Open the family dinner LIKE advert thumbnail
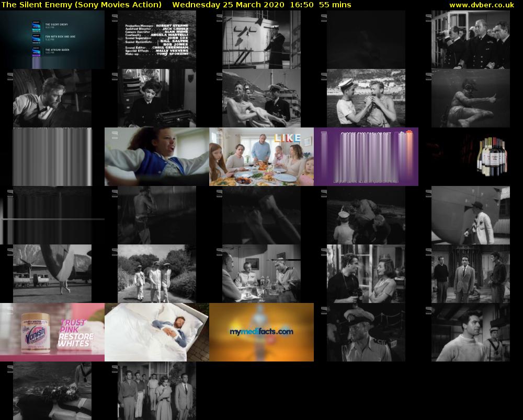The height and width of the screenshot is (420, 523). pyautogui.click(x=261, y=157)
